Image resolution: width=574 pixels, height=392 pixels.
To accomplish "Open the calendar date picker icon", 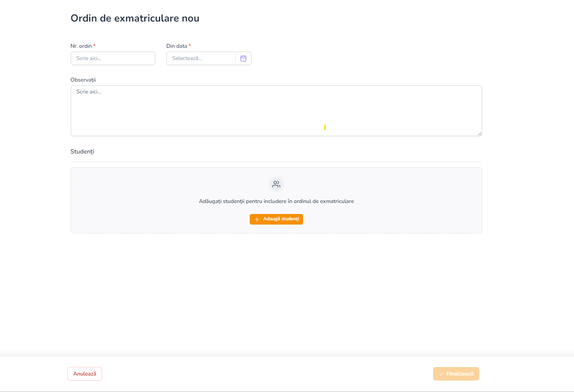I will tap(243, 58).
